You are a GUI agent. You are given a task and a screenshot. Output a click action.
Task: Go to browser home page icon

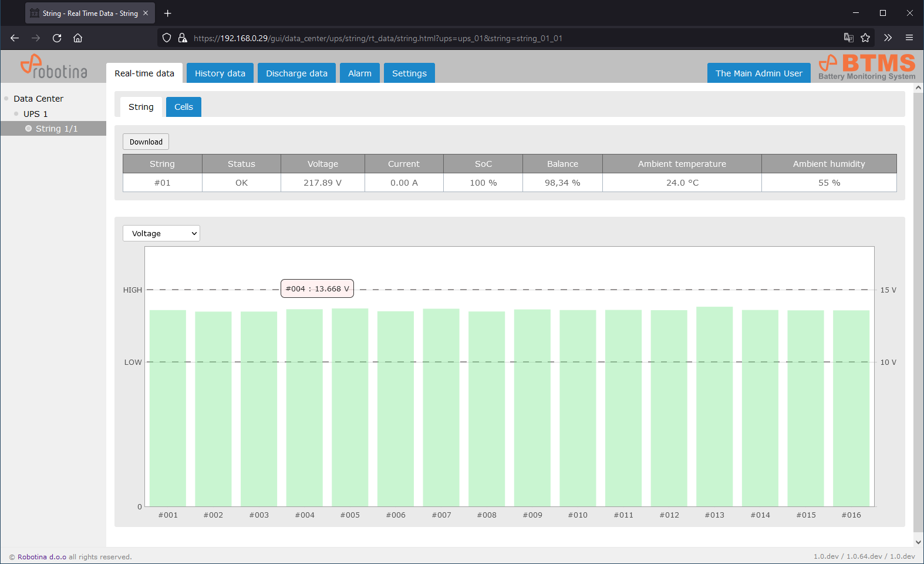[x=77, y=38]
